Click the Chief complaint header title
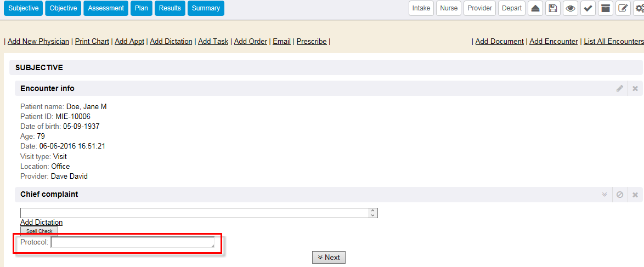The height and width of the screenshot is (267, 644). click(49, 194)
